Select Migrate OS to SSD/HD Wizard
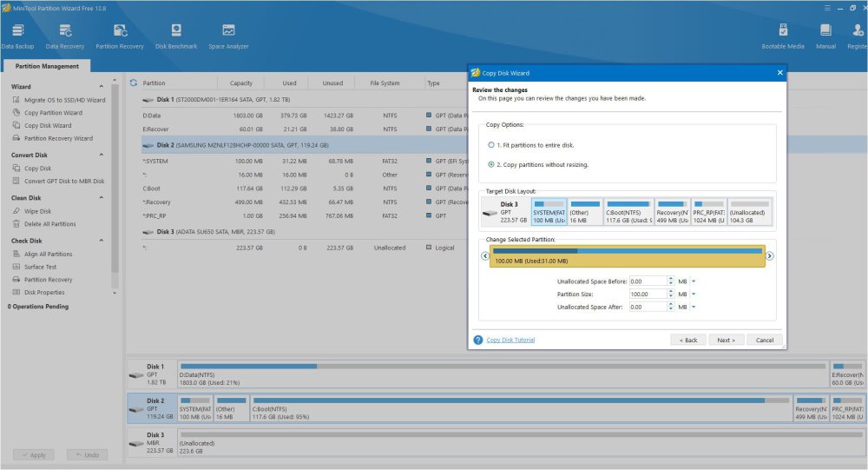Image resolution: width=868 pixels, height=470 pixels. tap(64, 100)
